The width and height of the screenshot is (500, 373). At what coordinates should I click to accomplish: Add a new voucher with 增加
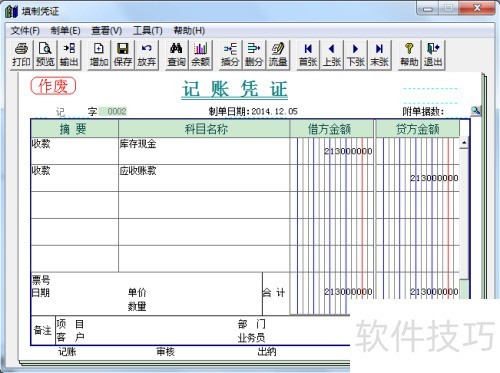[x=99, y=55]
